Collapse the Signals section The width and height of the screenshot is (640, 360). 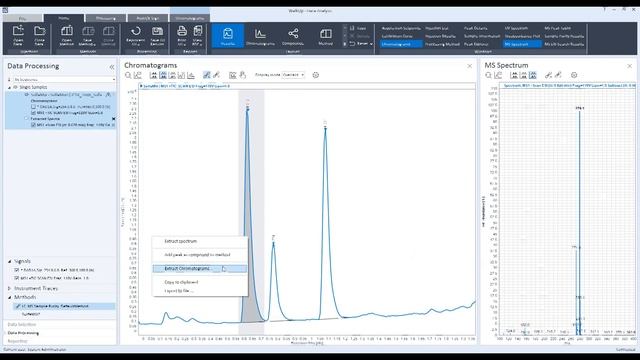pyautogui.click(x=9, y=261)
